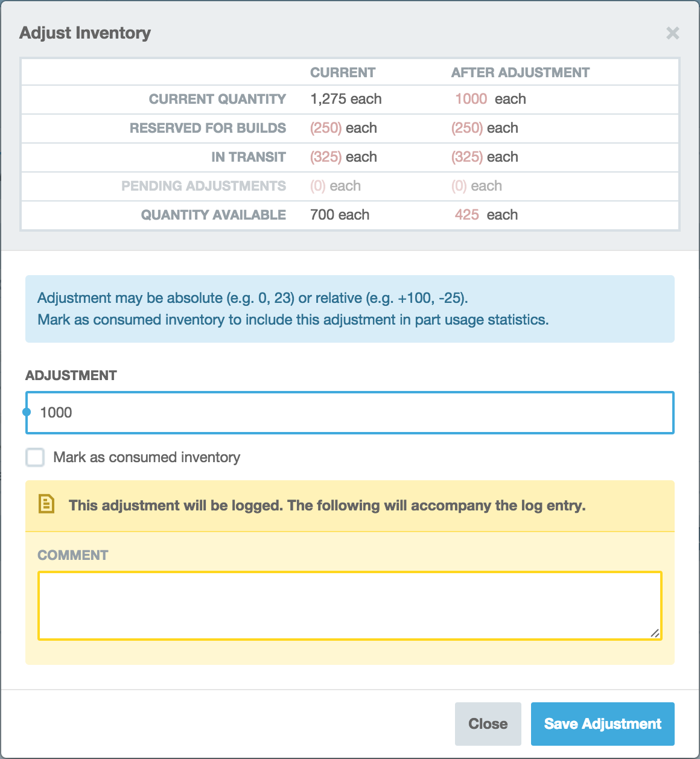Click the blue adjustment help message
This screenshot has height=759, width=700.
(350, 309)
